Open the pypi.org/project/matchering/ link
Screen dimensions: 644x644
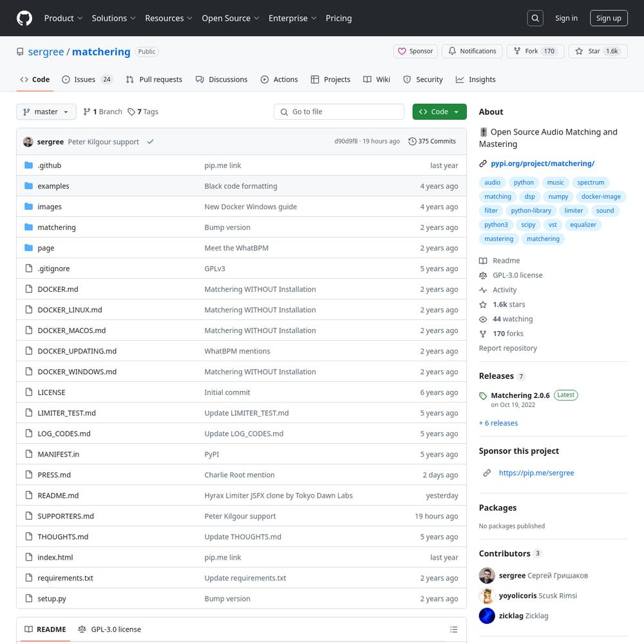(542, 164)
